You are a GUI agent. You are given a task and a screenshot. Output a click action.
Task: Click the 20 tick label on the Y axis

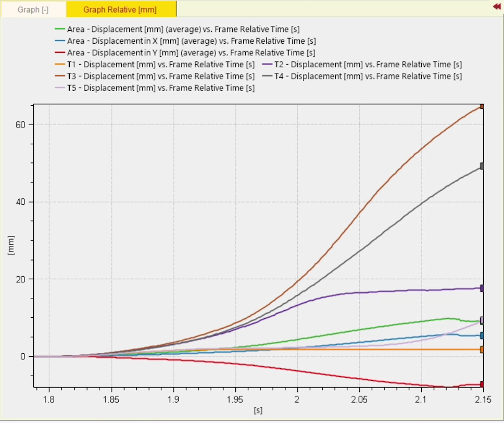coord(20,279)
